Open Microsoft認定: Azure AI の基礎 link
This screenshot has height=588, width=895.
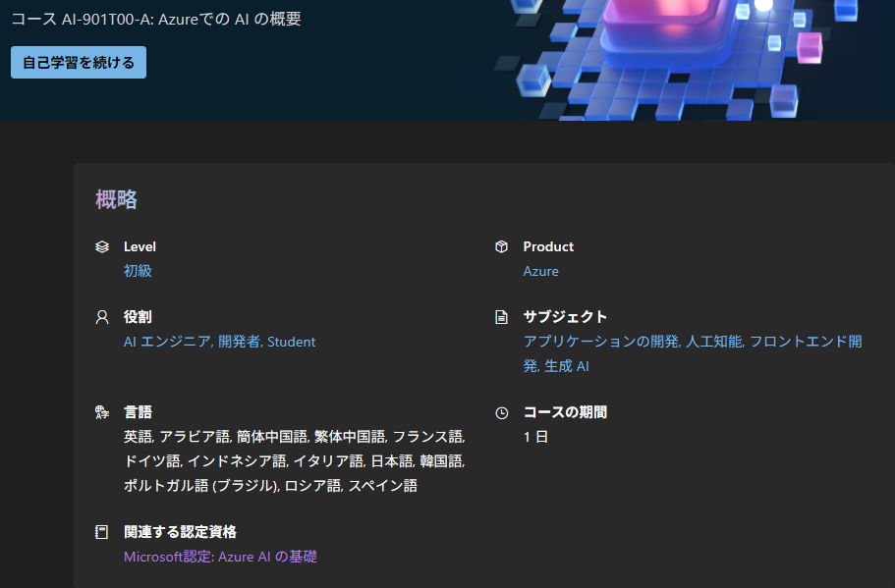point(220,557)
